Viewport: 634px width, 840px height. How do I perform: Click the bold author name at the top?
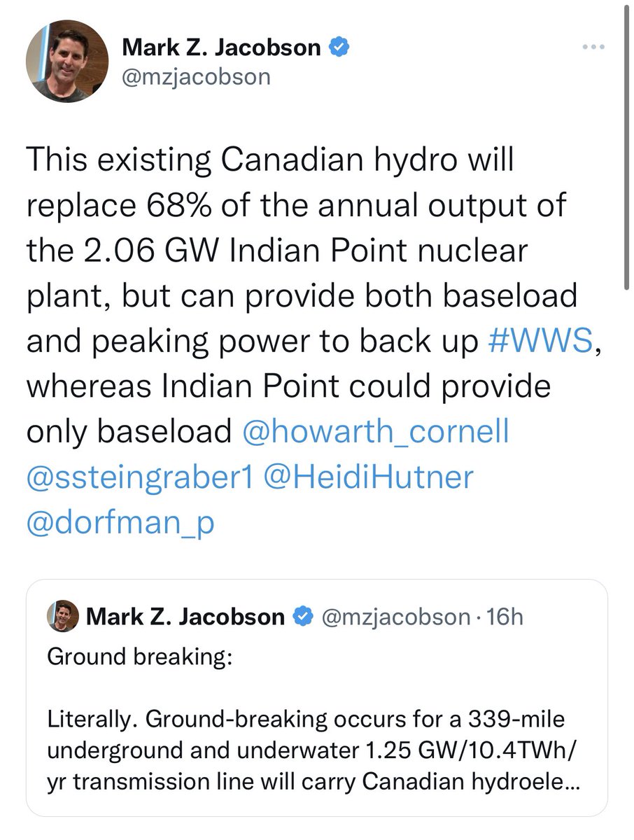pyautogui.click(x=222, y=48)
